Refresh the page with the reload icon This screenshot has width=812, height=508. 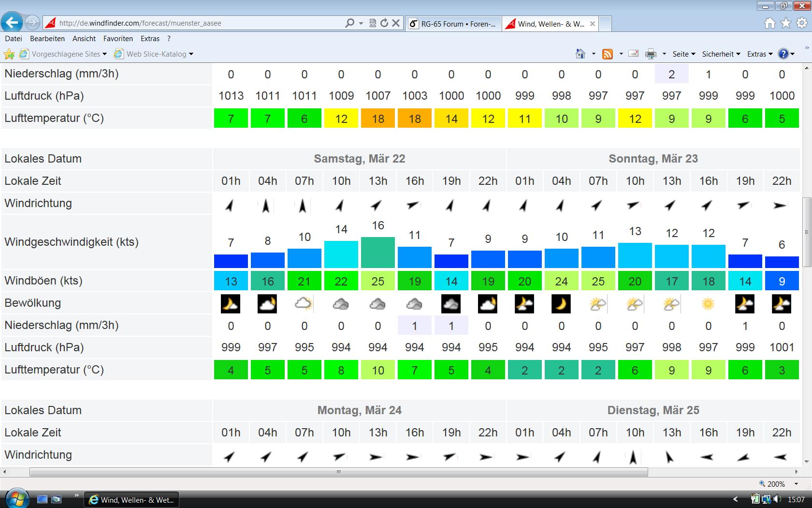click(384, 23)
